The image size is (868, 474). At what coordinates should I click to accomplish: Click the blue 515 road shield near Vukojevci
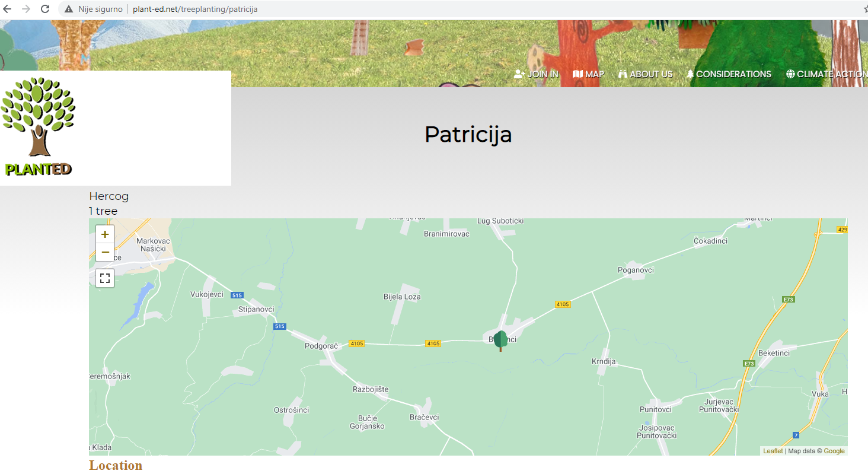coord(237,295)
